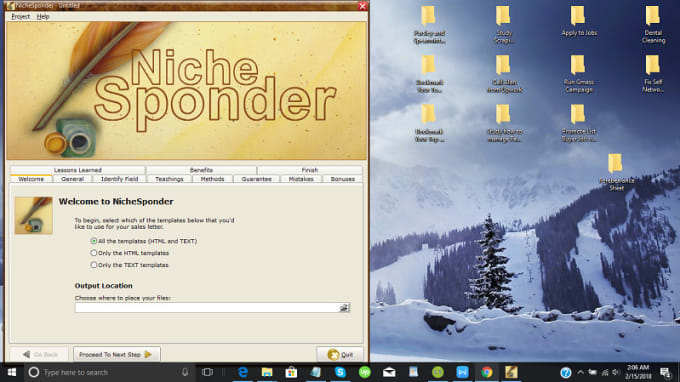680x382 pixels.
Task: Open Task View from the taskbar
Action: [x=207, y=372]
